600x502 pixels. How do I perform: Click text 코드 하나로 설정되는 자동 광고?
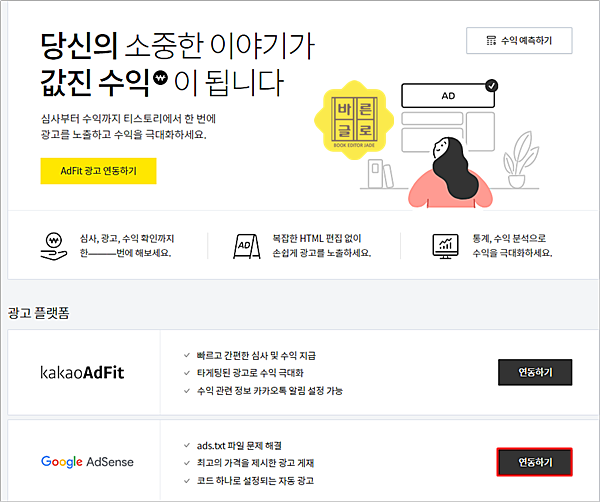[x=255, y=481]
